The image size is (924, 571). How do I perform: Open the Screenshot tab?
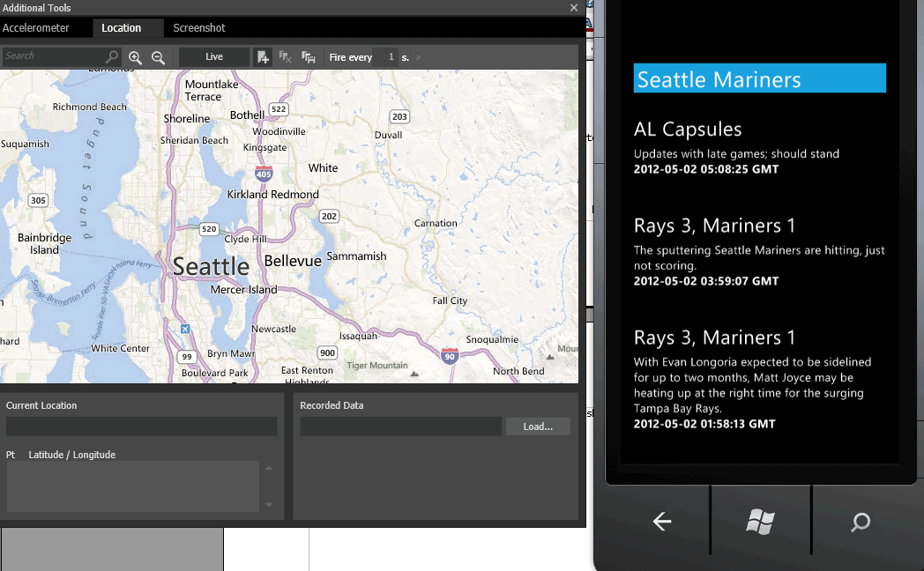click(199, 27)
